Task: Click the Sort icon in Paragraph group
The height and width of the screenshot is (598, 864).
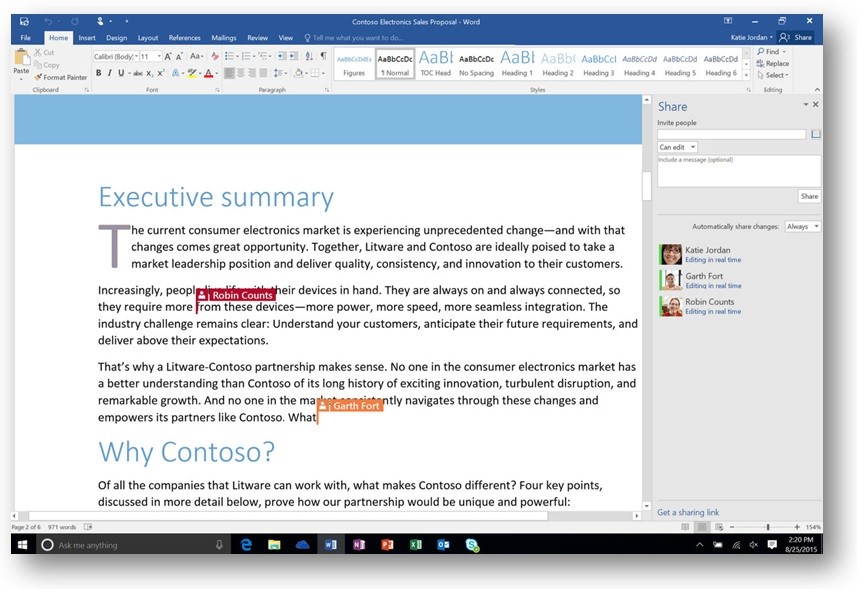Action: [x=309, y=56]
